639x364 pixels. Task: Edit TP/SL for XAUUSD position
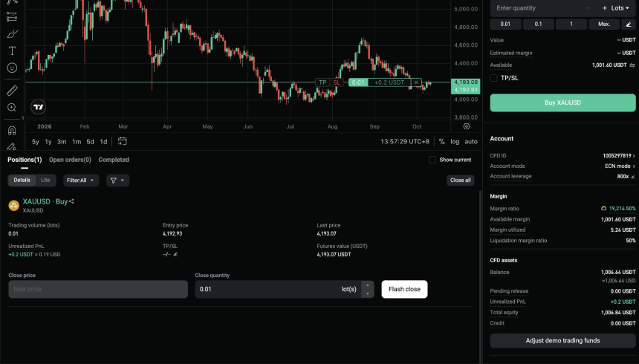[x=175, y=254]
